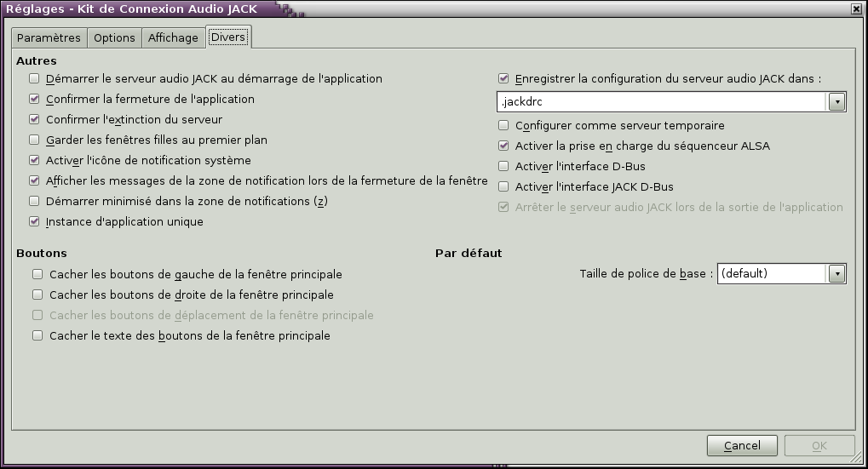Click the Divers tab

coord(228,37)
